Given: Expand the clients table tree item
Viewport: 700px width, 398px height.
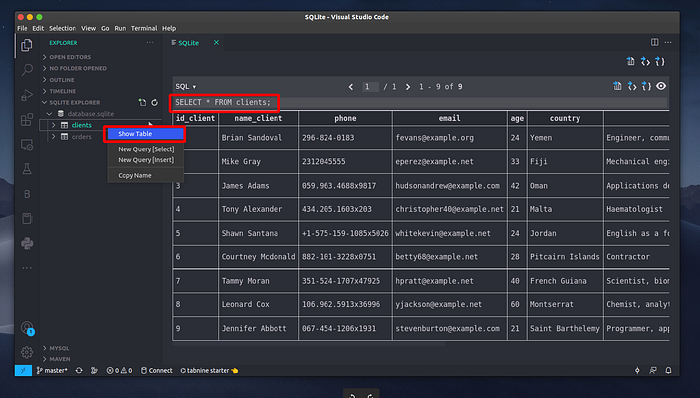Looking at the screenshot, I should tap(54, 125).
